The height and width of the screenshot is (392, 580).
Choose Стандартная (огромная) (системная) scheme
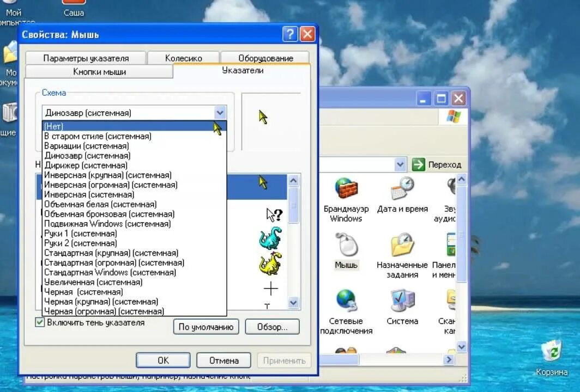[134, 262]
